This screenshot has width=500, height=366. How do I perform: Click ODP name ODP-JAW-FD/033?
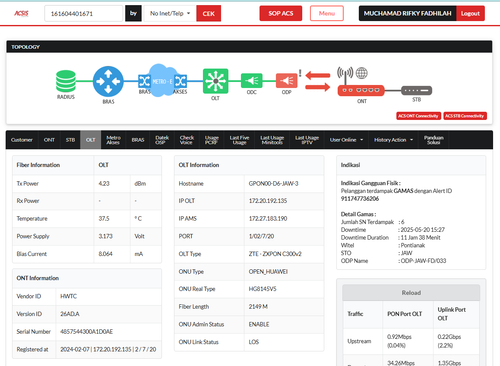pos(423,261)
